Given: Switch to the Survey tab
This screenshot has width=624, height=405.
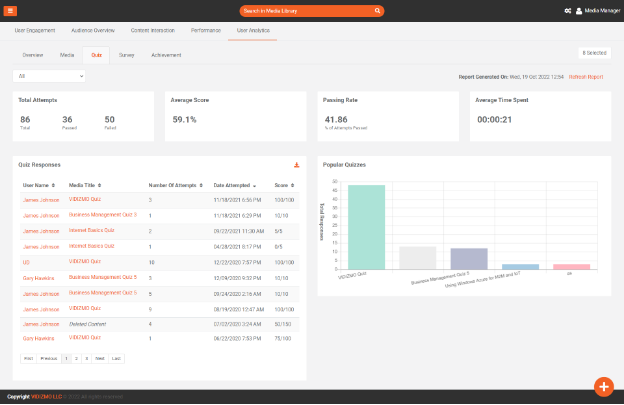Looking at the screenshot, I should [126, 55].
